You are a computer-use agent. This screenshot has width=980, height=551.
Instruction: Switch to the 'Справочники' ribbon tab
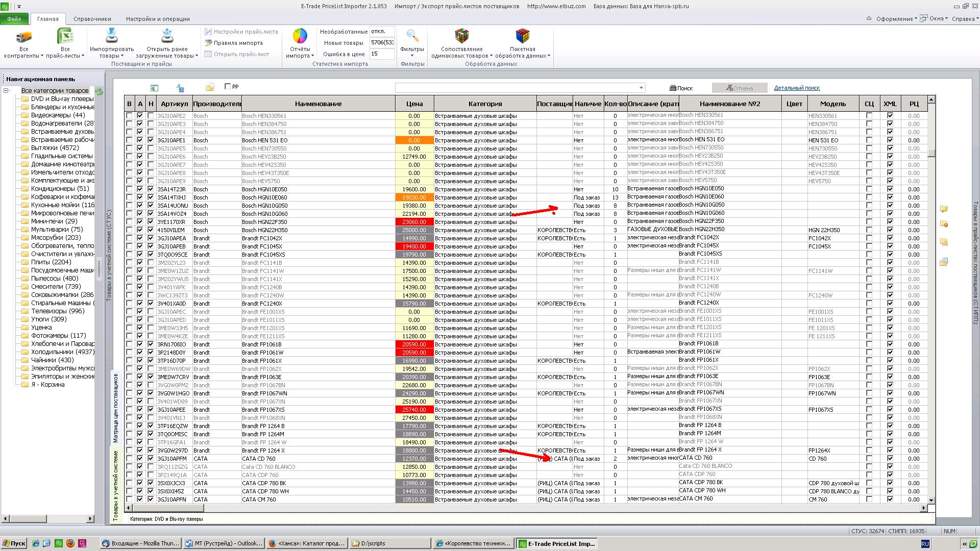(92, 19)
